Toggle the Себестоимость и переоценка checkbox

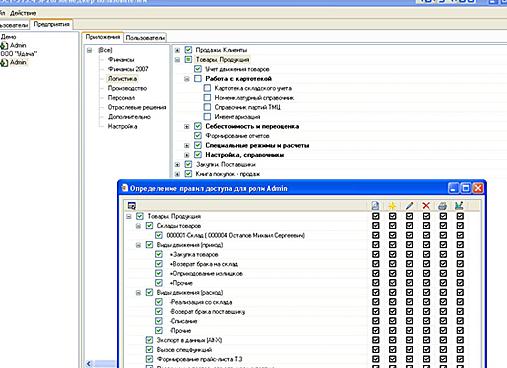198,126
